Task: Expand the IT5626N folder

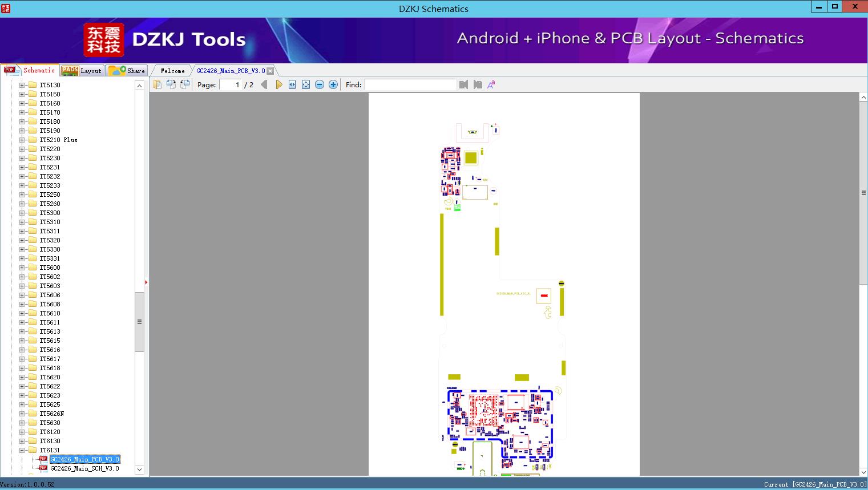Action: click(22, 414)
